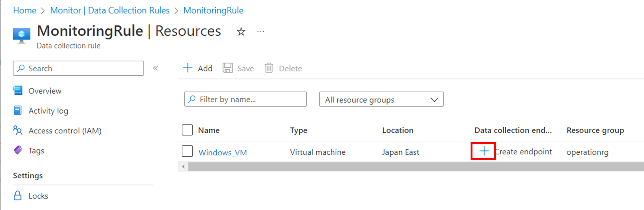The image size is (644, 210).
Task: Click the Save disk icon
Action: [x=227, y=68]
